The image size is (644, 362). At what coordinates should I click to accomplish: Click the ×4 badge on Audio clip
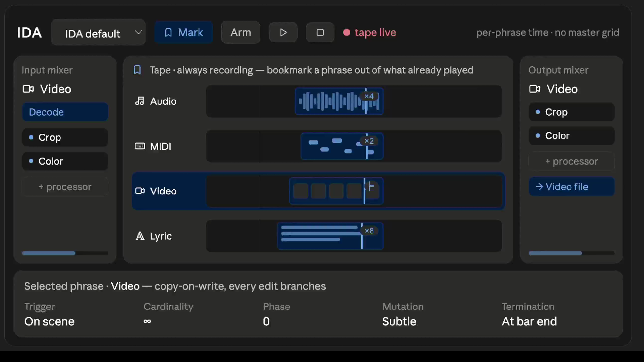(x=369, y=96)
